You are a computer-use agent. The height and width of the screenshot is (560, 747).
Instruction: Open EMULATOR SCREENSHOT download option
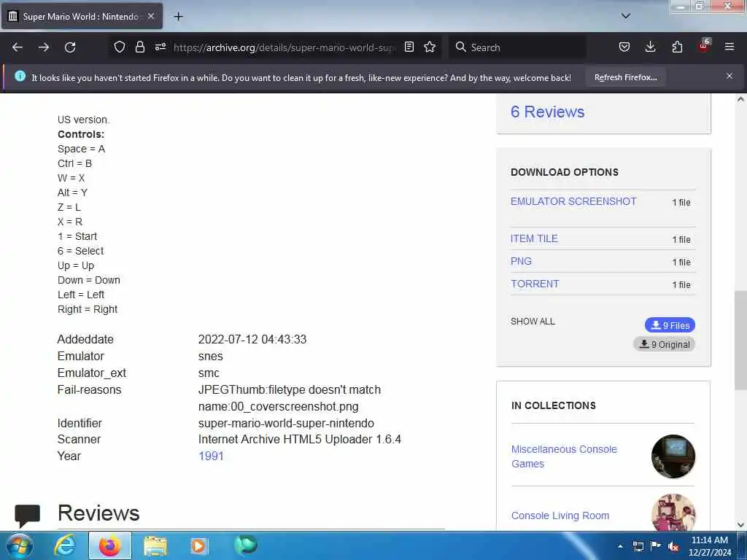click(x=573, y=201)
